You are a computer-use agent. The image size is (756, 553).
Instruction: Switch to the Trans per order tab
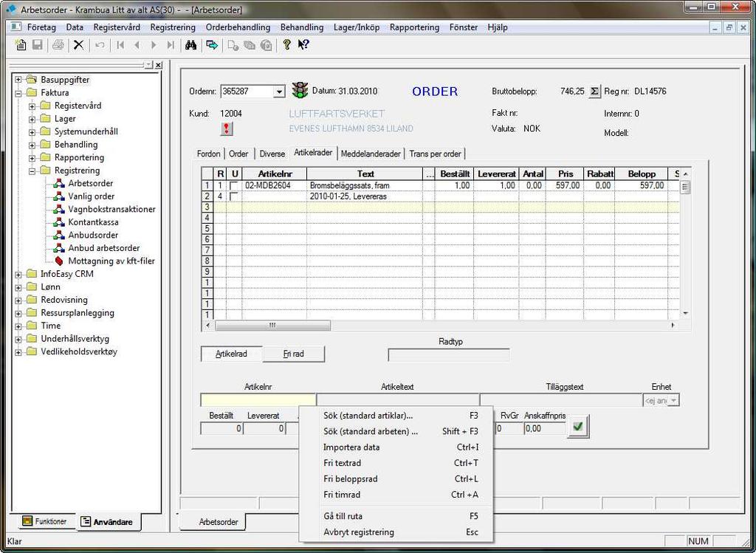point(435,154)
